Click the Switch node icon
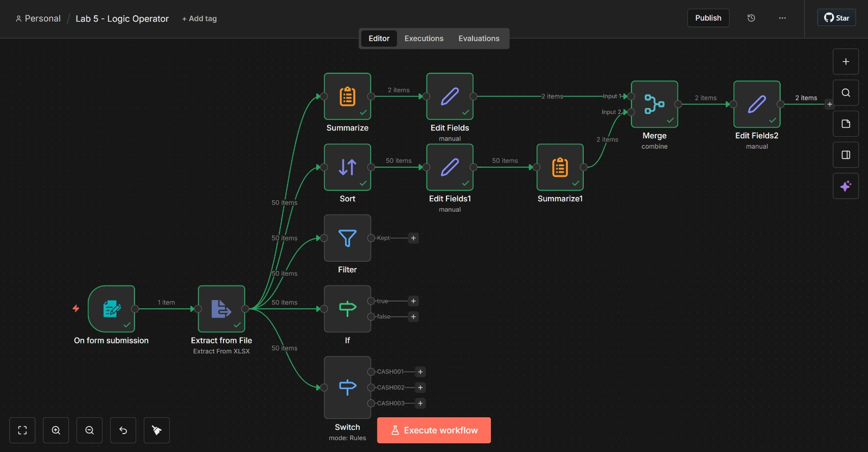The height and width of the screenshot is (452, 868). [347, 387]
